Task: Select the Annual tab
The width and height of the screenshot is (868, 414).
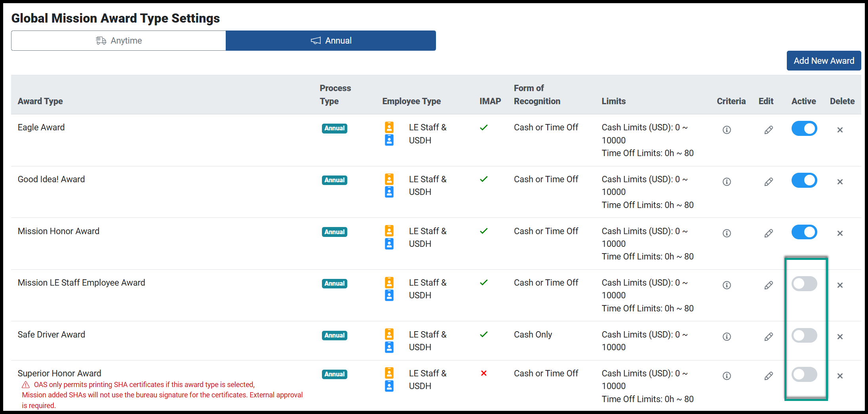Action: [331, 40]
